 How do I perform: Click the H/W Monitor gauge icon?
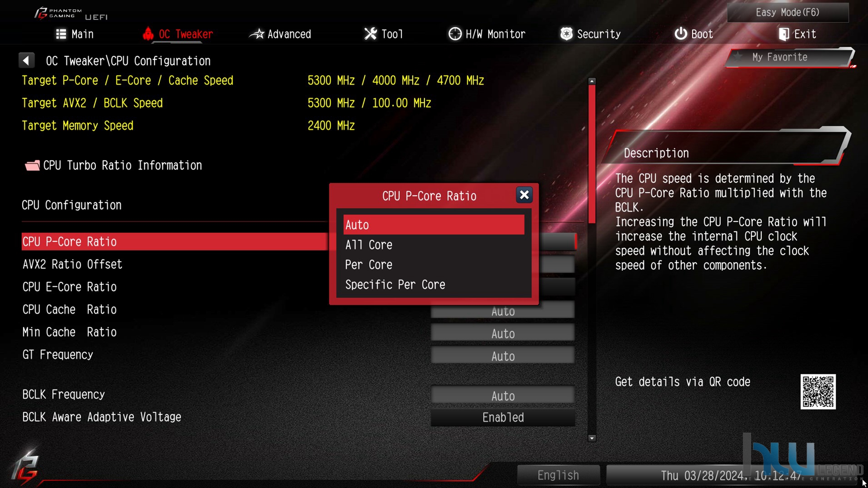[454, 34]
